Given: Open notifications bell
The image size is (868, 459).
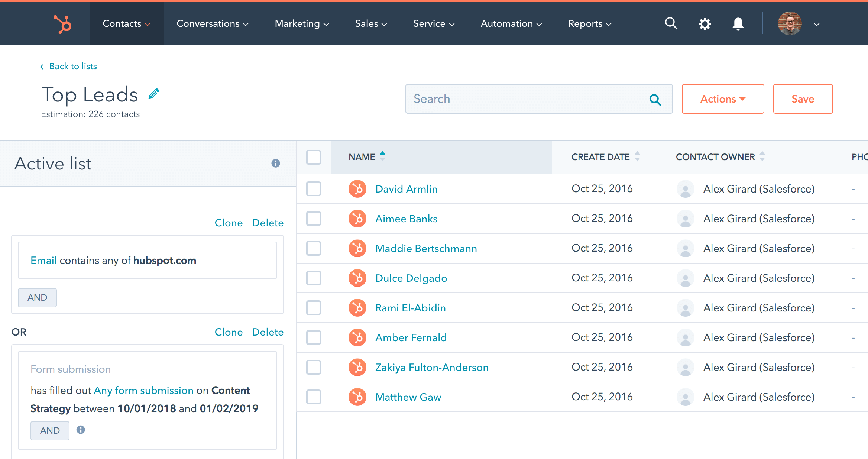Looking at the screenshot, I should click(737, 23).
